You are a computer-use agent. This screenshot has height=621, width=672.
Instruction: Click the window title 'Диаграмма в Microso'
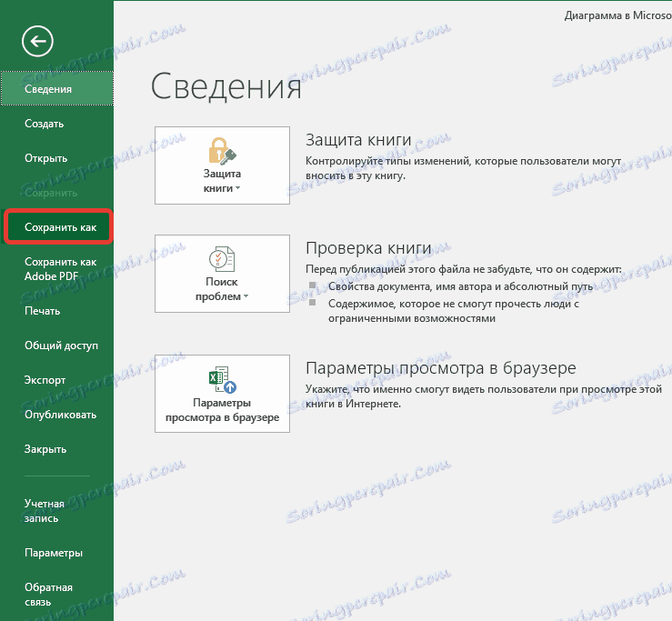[x=618, y=15]
